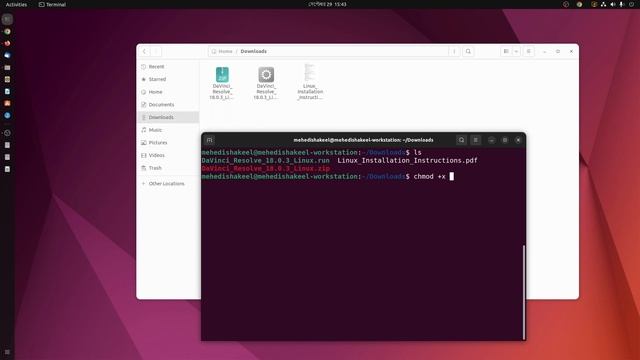Open Pictures in the Files sidebar
The height and width of the screenshot is (360, 640).
(x=168, y=142)
